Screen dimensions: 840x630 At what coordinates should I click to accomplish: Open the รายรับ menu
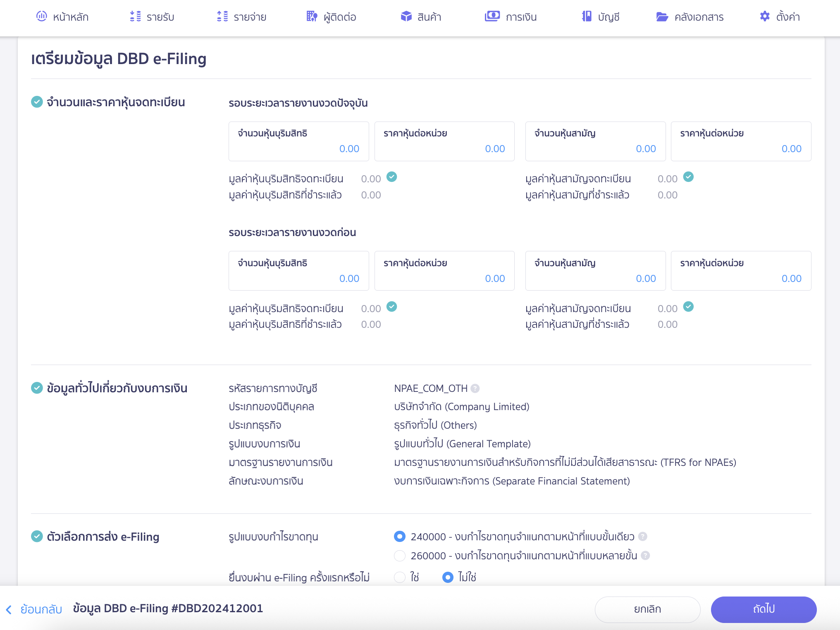pos(160,17)
